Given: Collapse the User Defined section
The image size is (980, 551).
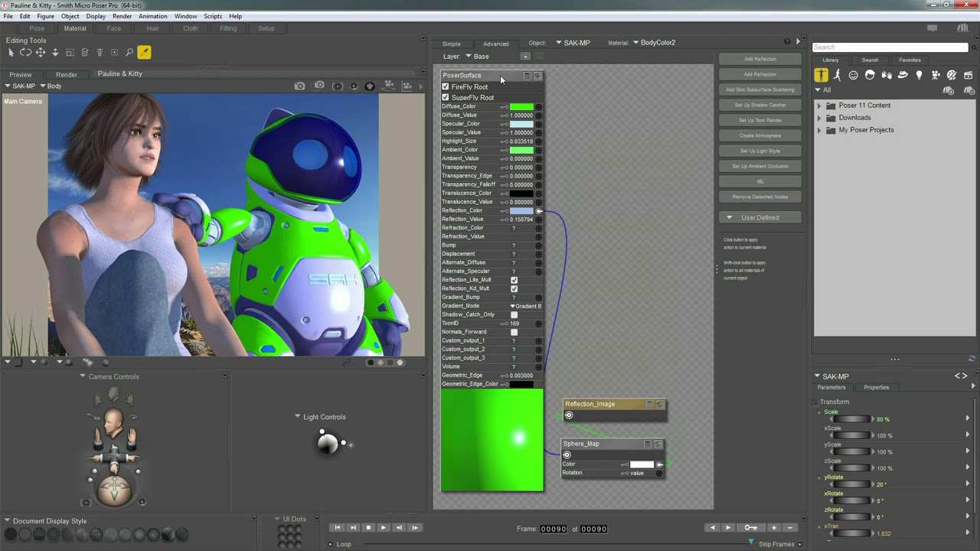Looking at the screenshot, I should 729,217.
